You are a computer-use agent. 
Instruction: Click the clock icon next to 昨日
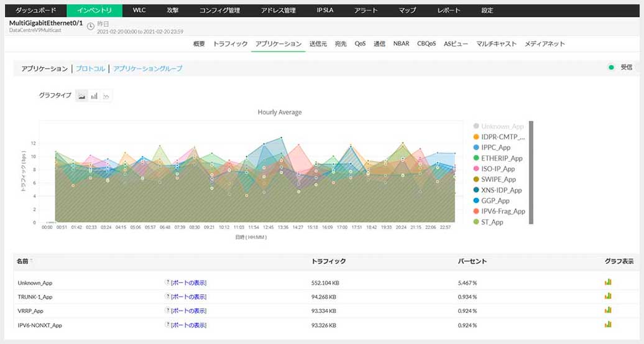(x=91, y=26)
